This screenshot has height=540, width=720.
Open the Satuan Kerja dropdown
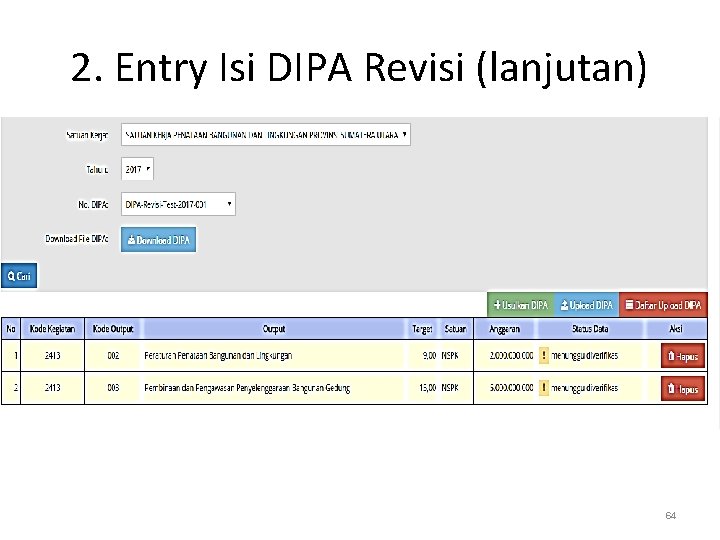pos(265,135)
